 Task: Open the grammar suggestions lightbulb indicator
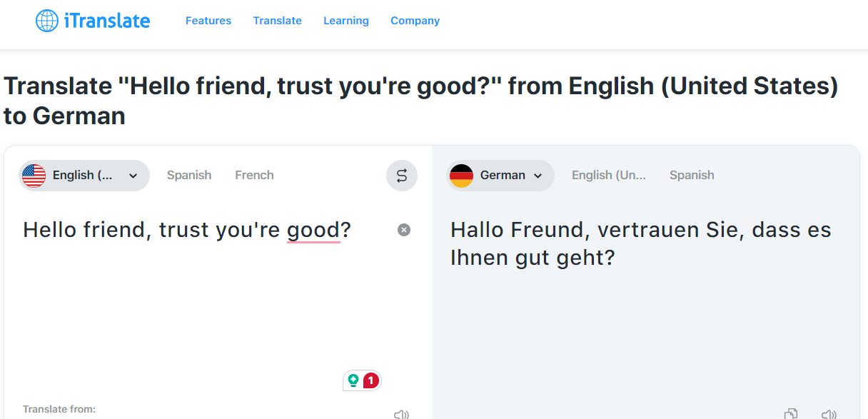click(x=353, y=380)
